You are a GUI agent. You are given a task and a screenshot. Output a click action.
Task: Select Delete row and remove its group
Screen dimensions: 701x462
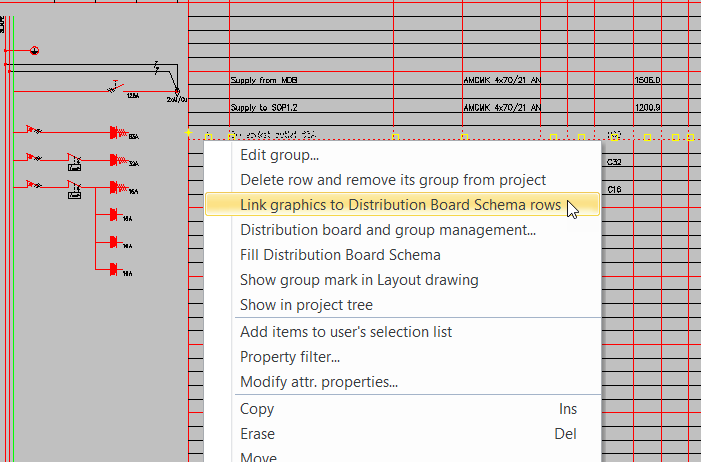tap(392, 180)
